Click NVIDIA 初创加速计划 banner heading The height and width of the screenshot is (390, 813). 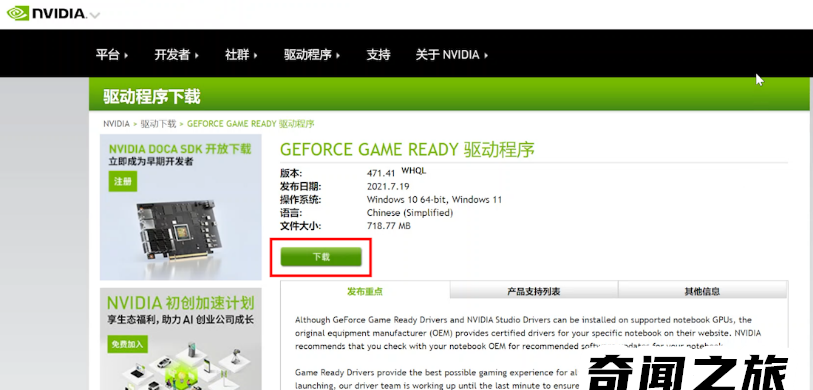pos(180,303)
